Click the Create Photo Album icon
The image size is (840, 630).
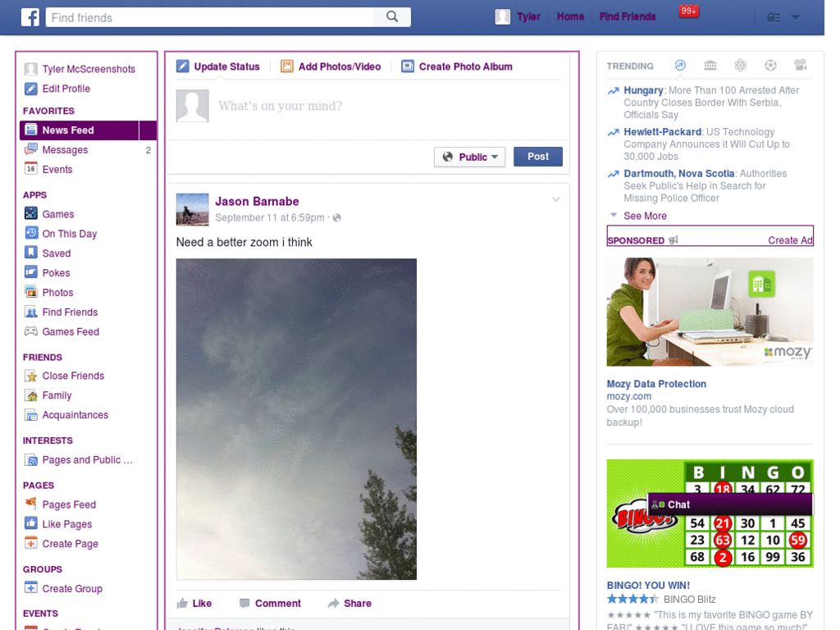point(408,66)
